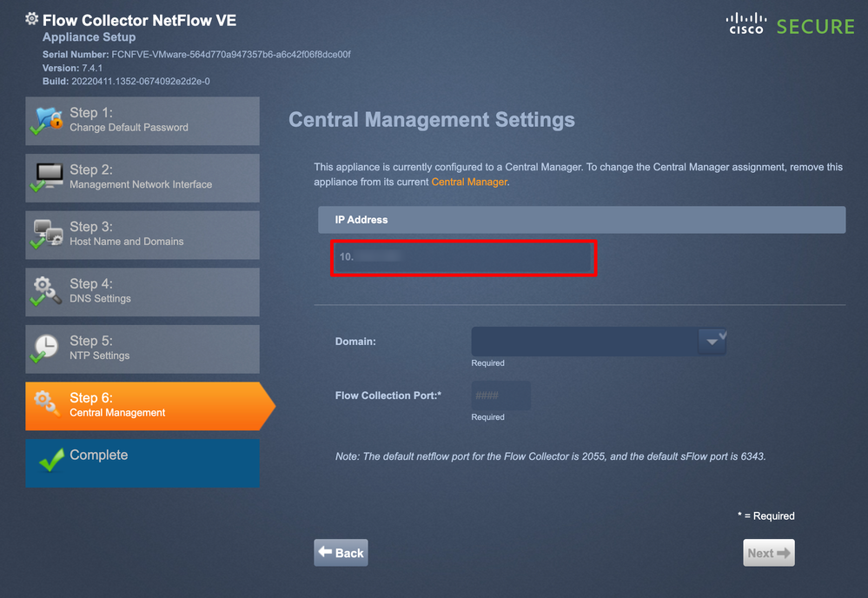The width and height of the screenshot is (868, 598).
Task: Click the Appliance Setup subtitle
Action: coord(89,37)
